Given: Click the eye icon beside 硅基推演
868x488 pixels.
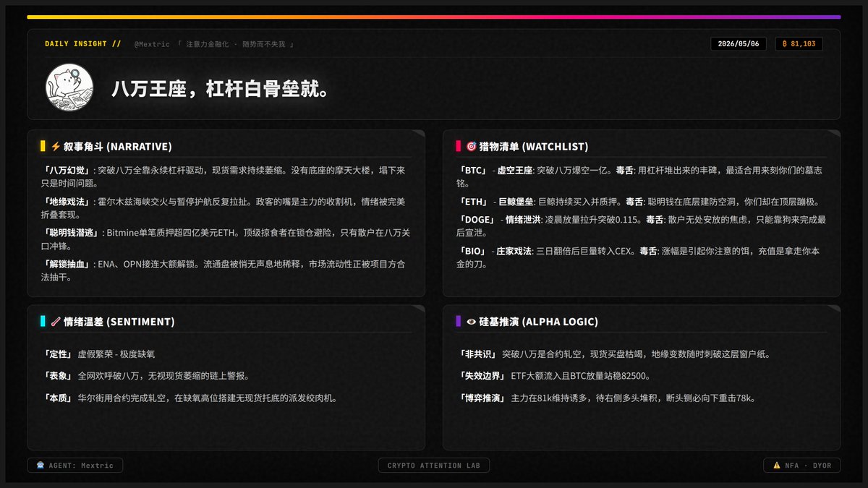Looking at the screenshot, I should pyautogui.click(x=472, y=322).
